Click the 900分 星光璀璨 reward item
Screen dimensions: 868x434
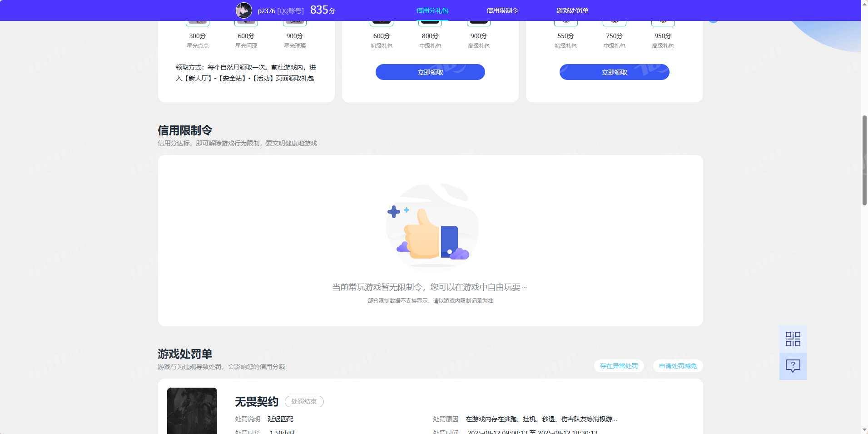pos(295,35)
